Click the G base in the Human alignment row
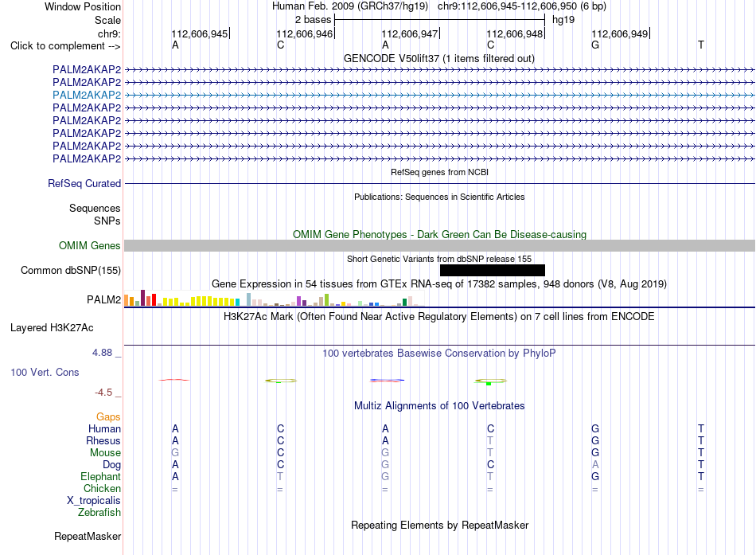Image resolution: width=756 pixels, height=555 pixels. click(x=595, y=428)
